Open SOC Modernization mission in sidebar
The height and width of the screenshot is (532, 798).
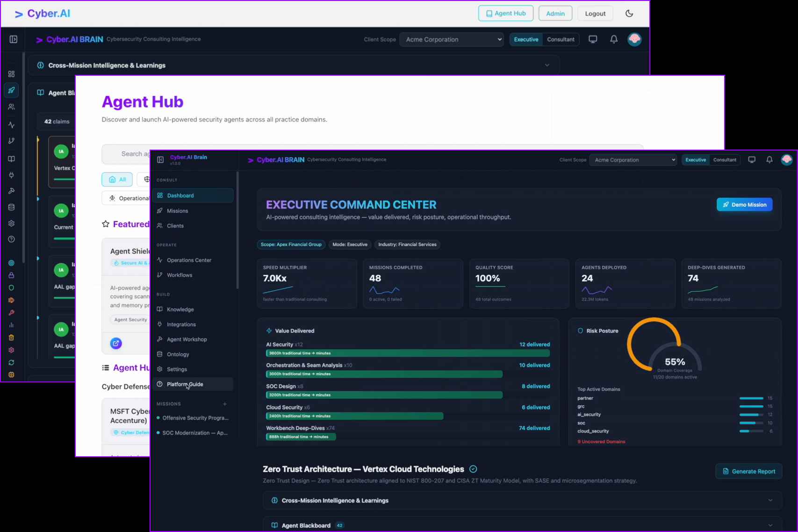tap(193, 433)
